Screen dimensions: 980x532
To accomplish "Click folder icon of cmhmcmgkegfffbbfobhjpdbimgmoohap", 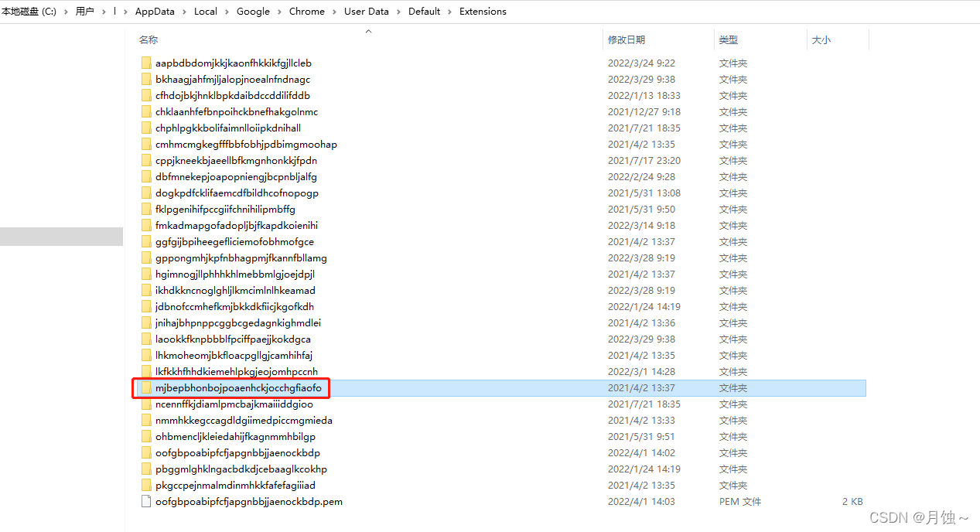I will [x=146, y=145].
